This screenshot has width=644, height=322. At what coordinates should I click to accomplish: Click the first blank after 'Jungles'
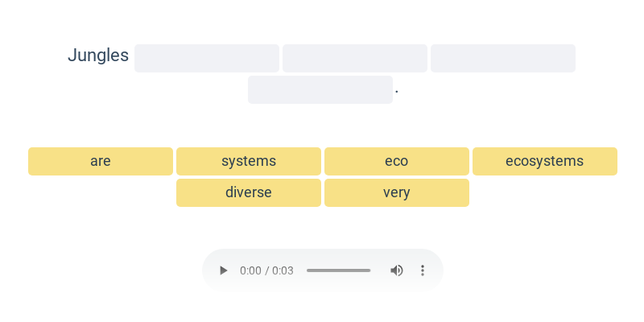pyautogui.click(x=207, y=59)
